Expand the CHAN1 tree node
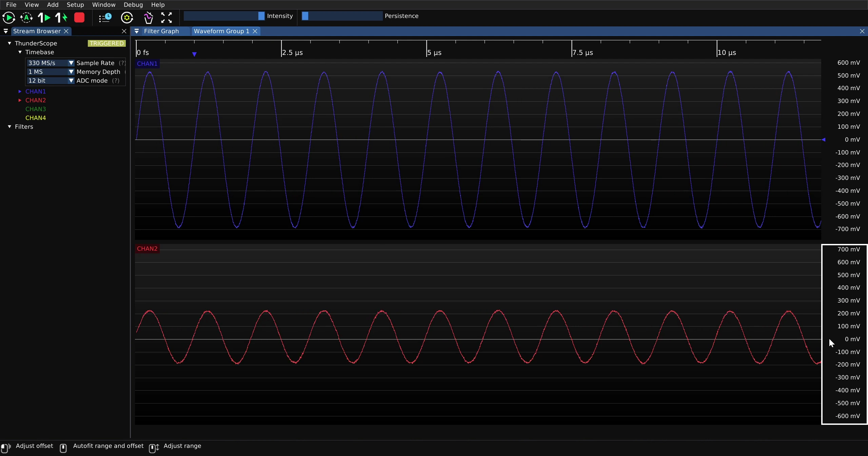The image size is (868, 456). [20, 91]
